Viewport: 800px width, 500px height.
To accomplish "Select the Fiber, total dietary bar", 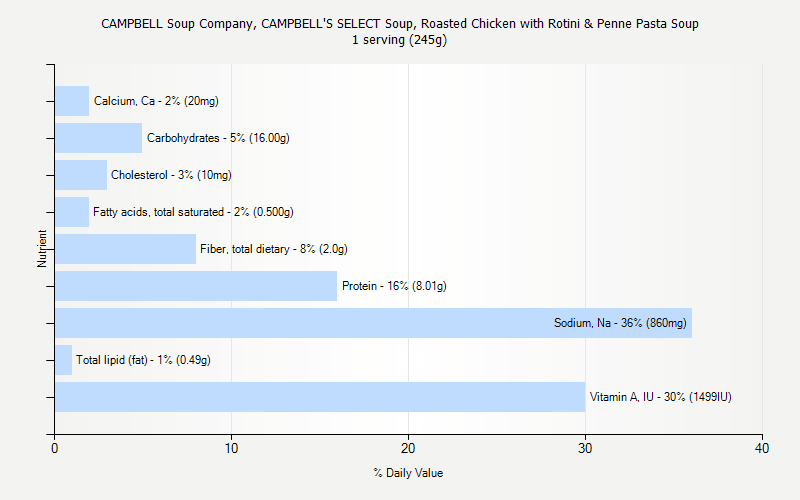I will (125, 249).
